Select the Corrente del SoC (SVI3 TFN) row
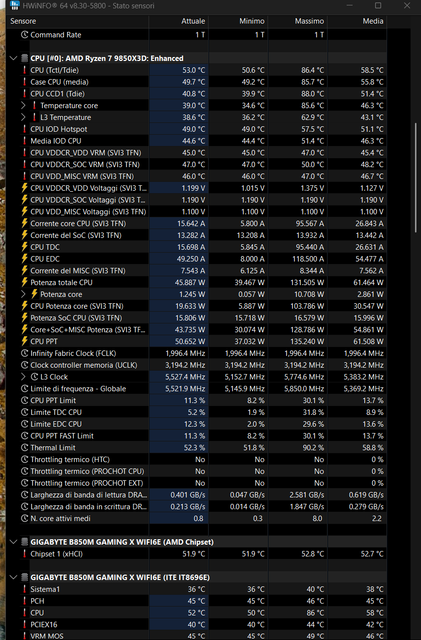Screen dimensions: 421x640 196,236
